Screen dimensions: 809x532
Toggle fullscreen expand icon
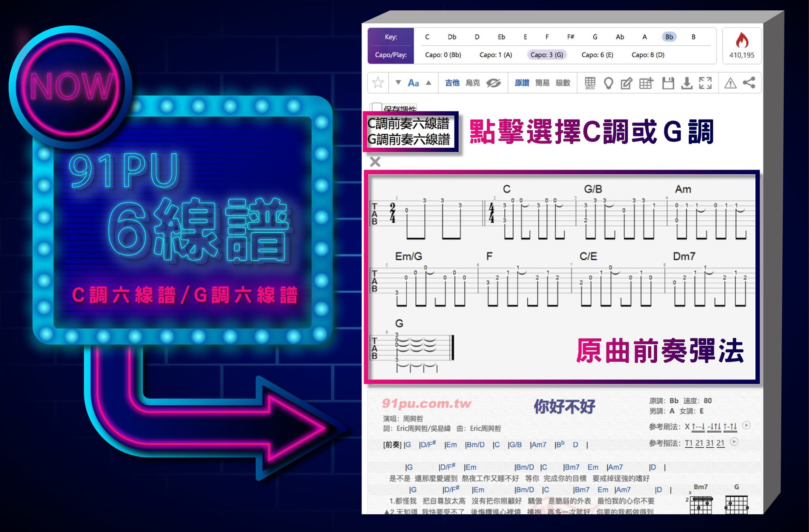[706, 83]
